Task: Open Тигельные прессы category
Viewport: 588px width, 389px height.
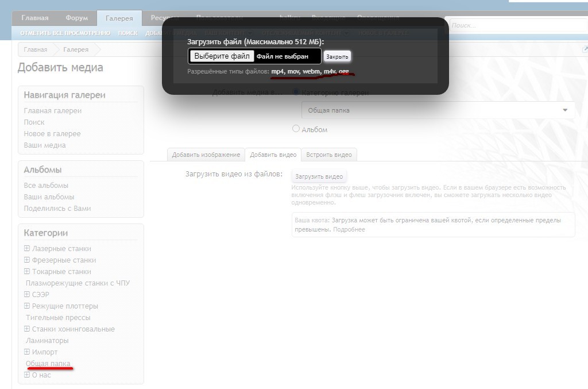Action: tap(58, 318)
